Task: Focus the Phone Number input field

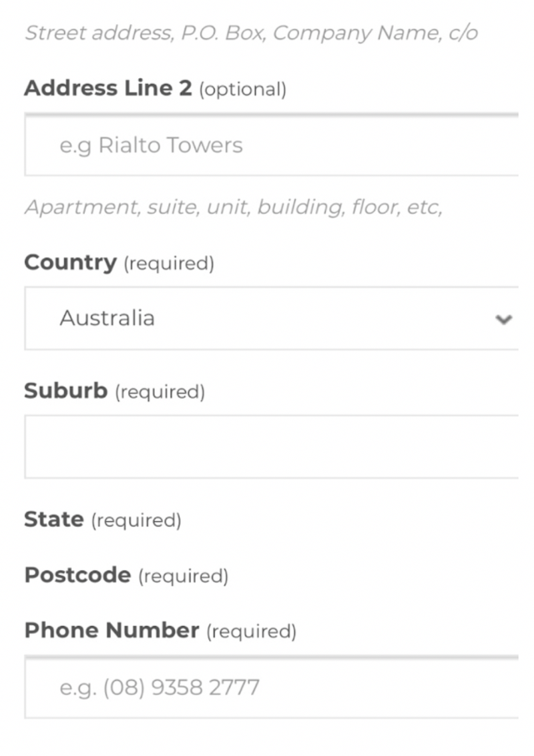Action: 272,687
